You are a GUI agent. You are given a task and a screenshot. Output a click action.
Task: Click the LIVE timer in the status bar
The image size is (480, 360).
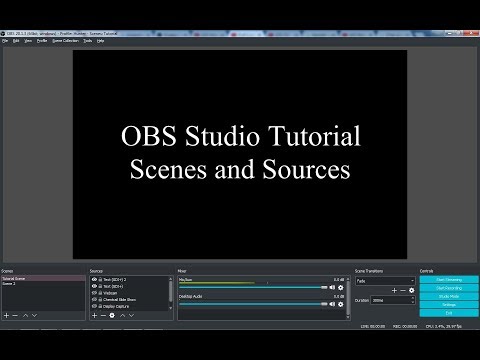[373, 326]
